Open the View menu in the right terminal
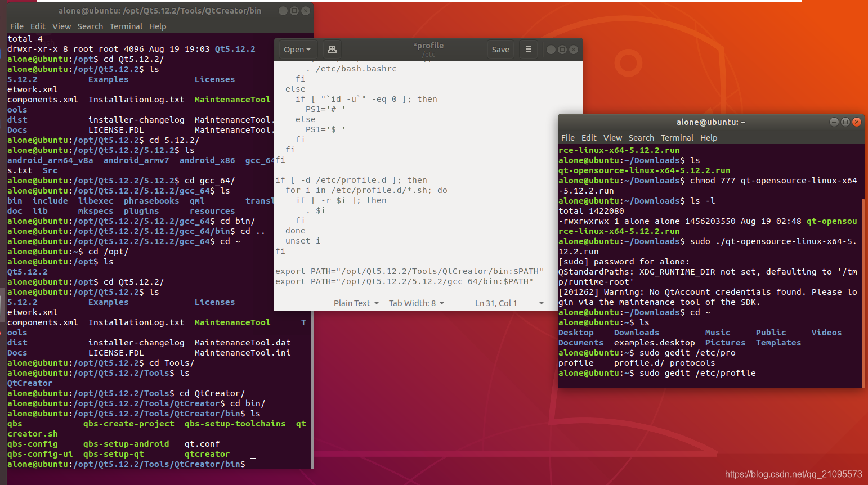Viewport: 868px width, 485px height. [612, 138]
